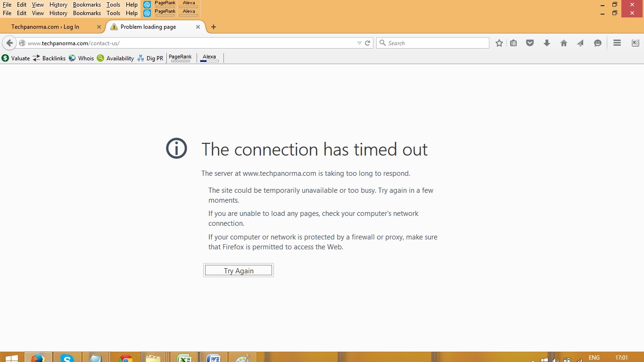Click the Whois toolbar button
The image size is (644, 362).
tap(82, 58)
